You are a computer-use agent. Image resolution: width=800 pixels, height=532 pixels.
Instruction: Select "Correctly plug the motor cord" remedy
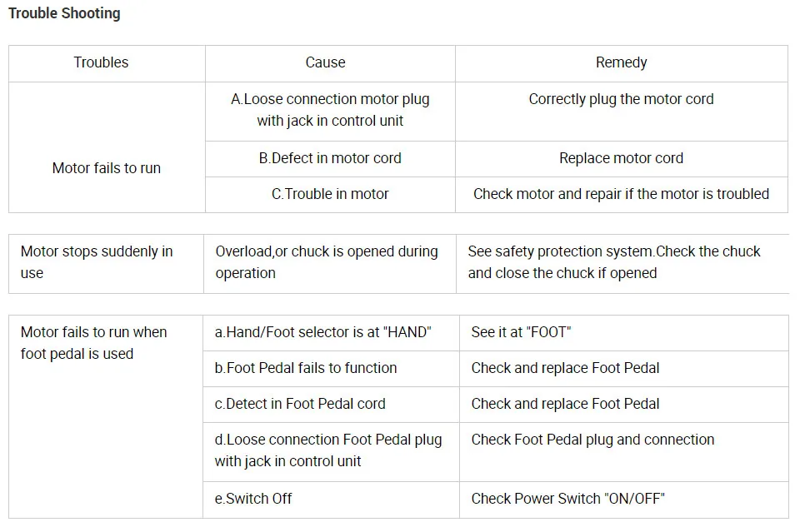[x=621, y=99]
